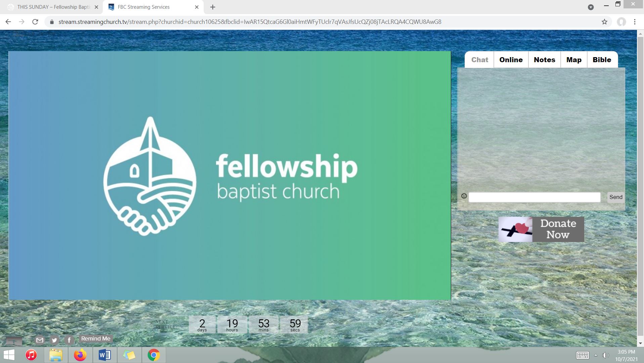This screenshot has height=363, width=644.
Task: Share the stream via the Facebook icon
Action: (69, 340)
